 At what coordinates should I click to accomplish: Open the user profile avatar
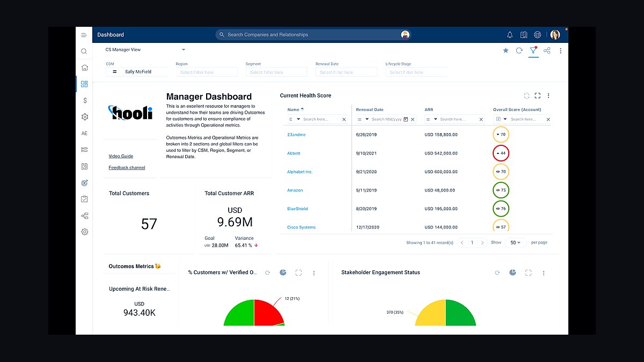click(555, 35)
